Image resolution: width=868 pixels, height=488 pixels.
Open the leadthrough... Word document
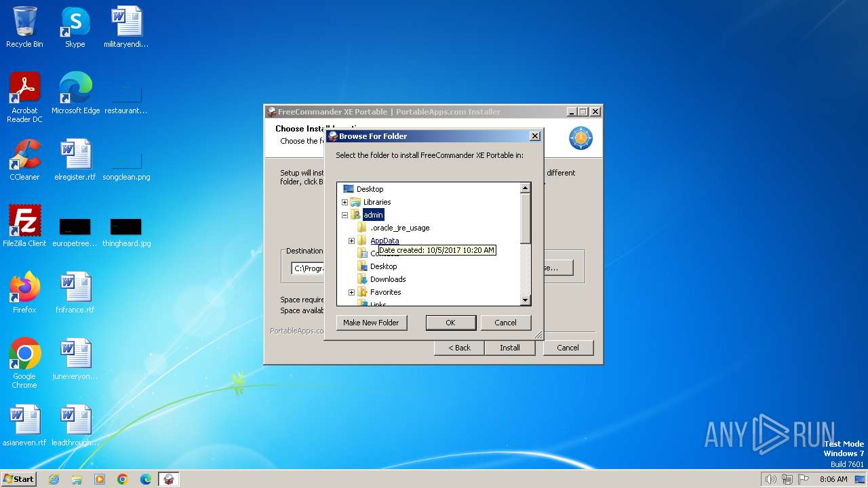(75, 426)
